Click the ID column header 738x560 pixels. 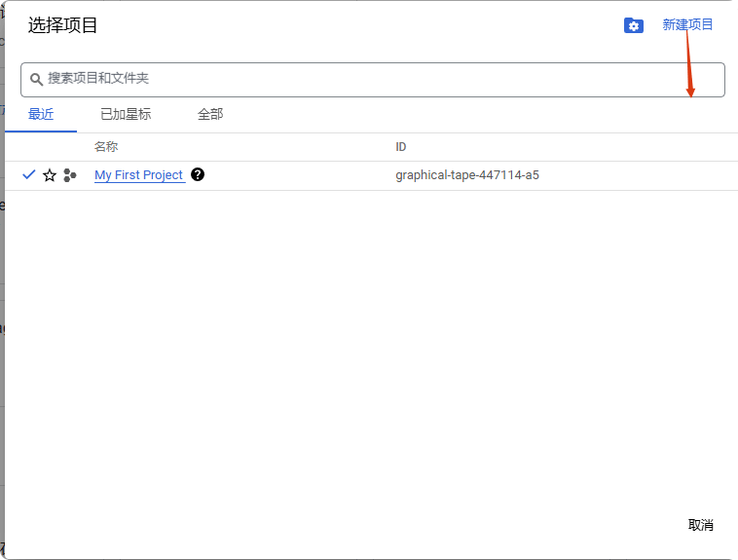pos(400,147)
